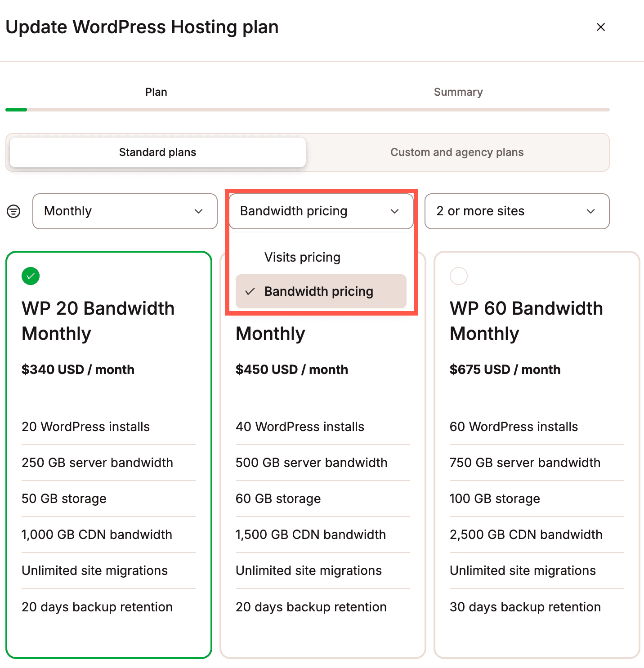Click the checkmark next to Bandwidth pricing option
Viewport: 644px width, 668px height.
coord(250,291)
